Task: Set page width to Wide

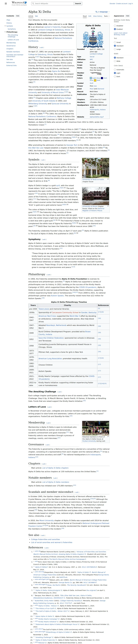Action: coord(115,61)
